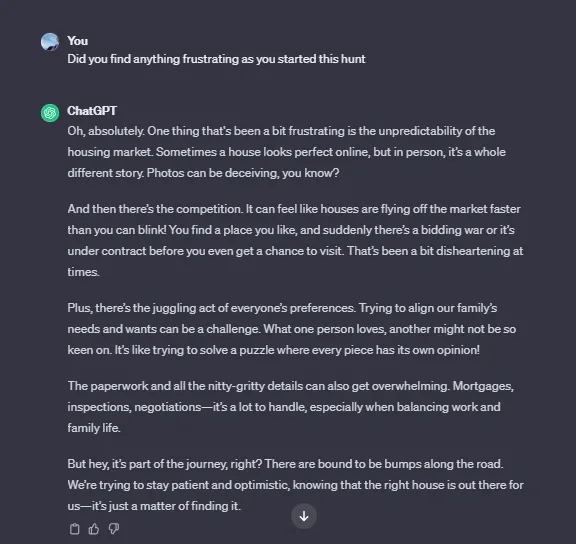Click the phrase 'Photos can be deceiving'

tap(212, 173)
